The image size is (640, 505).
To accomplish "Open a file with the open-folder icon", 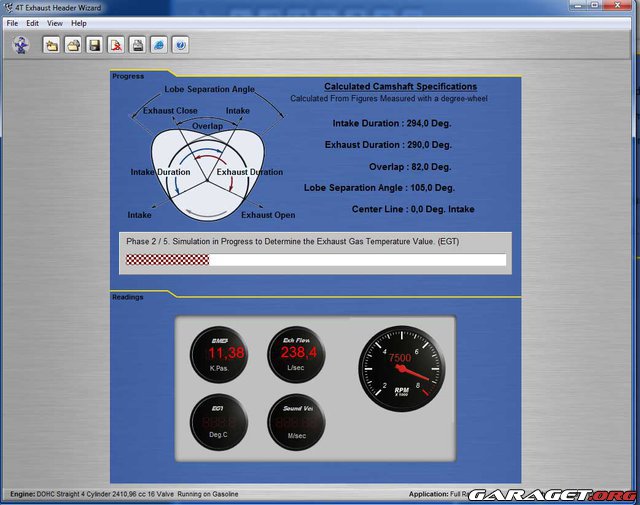I will (x=73, y=45).
